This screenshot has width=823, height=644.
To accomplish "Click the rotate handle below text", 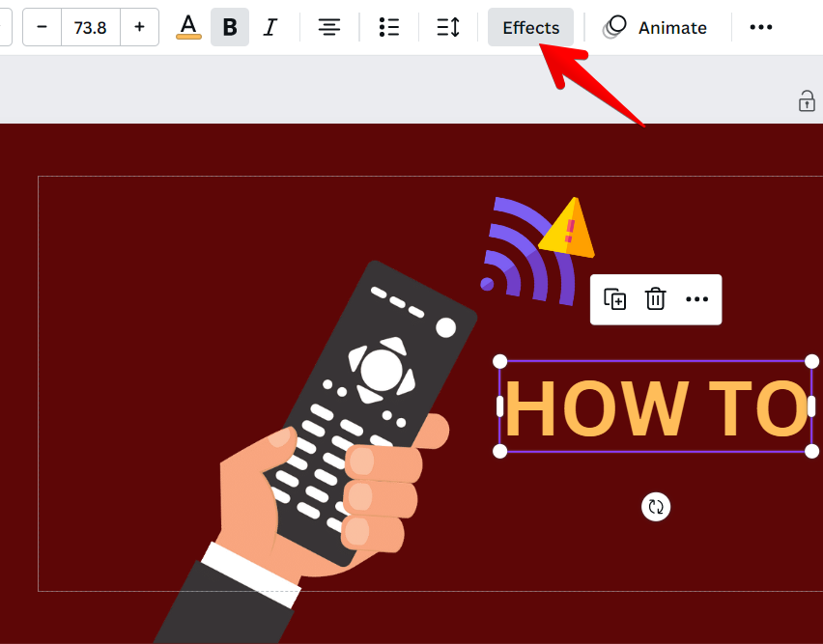I will pyautogui.click(x=656, y=507).
